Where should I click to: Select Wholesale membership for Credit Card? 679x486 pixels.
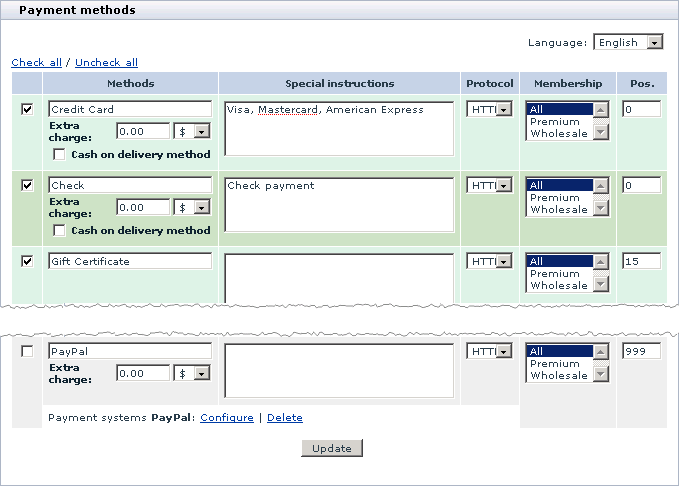coord(559,133)
